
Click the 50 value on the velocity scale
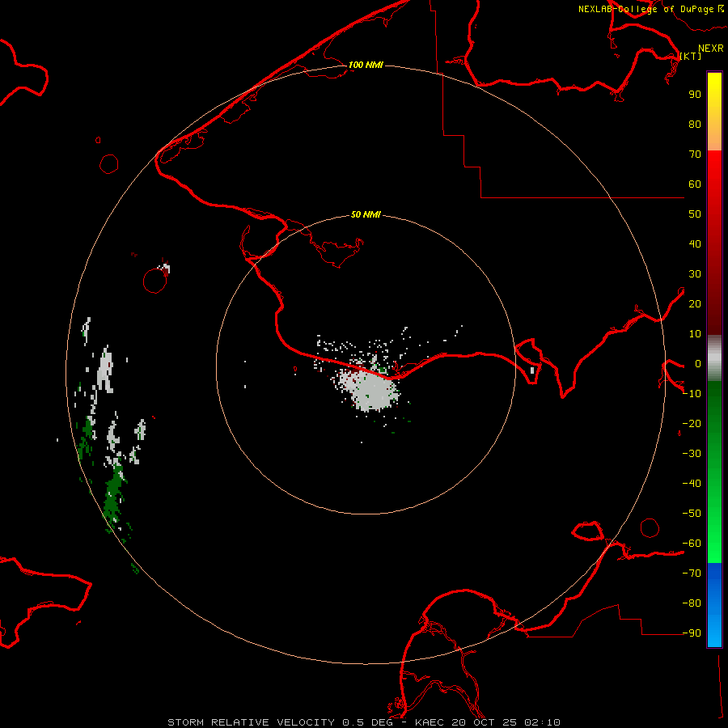695,214
